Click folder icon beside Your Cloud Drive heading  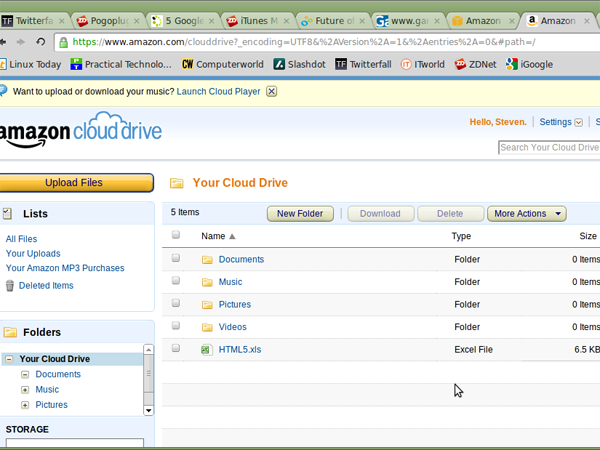tap(176, 183)
